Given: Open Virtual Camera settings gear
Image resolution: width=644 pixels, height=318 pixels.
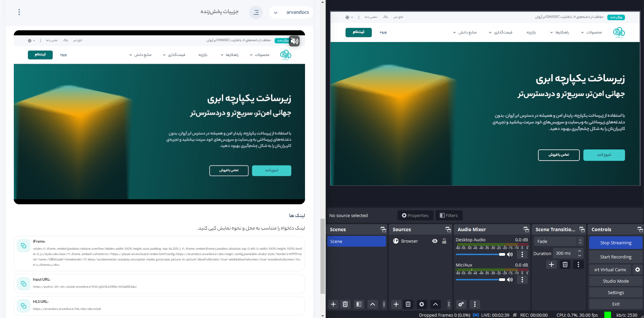Looking at the screenshot, I should 637,270.
